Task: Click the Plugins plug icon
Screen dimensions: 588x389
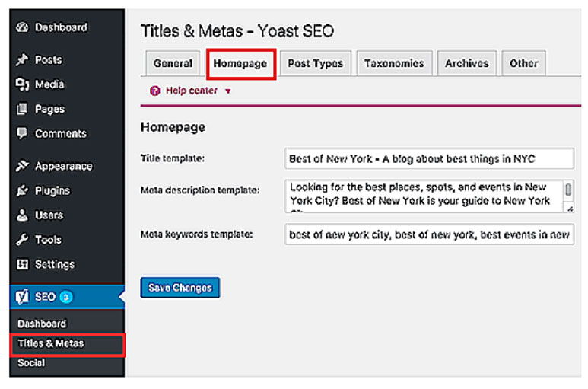Action: tap(22, 191)
